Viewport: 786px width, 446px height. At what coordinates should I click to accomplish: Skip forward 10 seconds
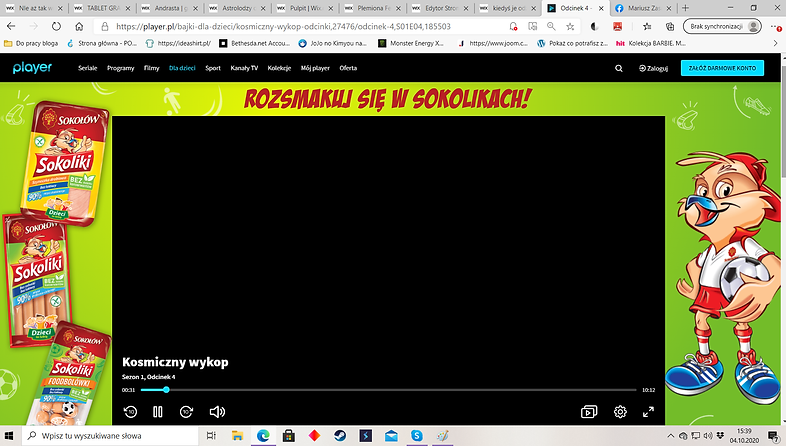click(186, 412)
